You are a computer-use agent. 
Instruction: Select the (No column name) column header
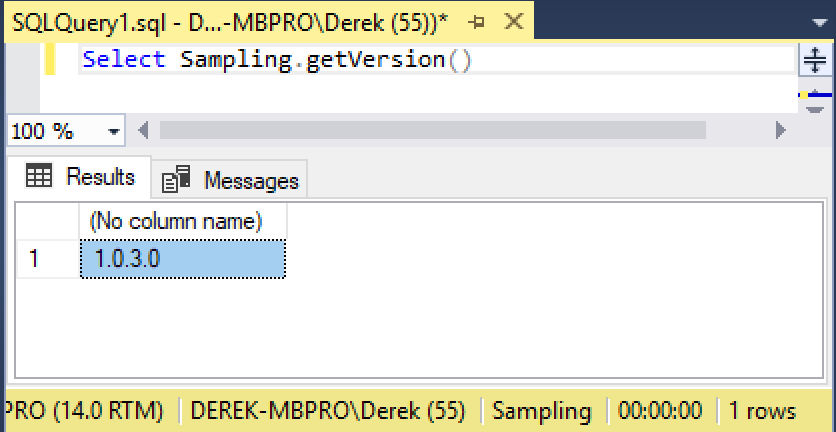tap(183, 221)
